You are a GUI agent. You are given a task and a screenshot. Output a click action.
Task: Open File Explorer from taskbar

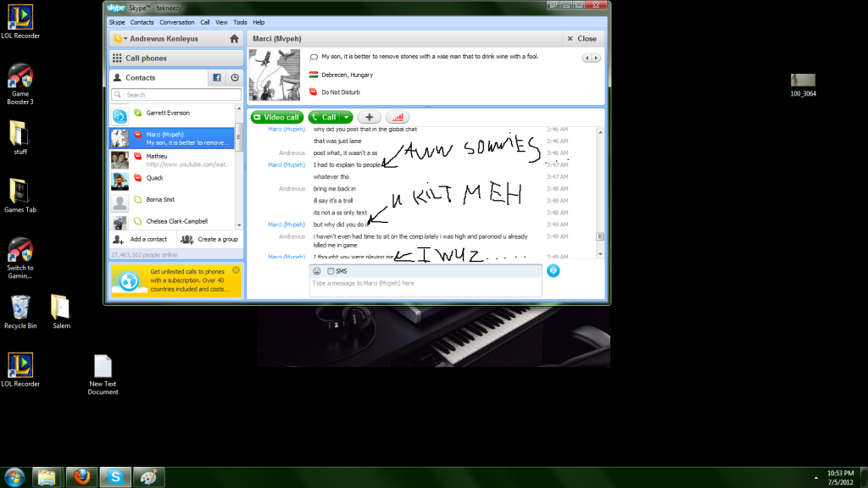(47, 478)
